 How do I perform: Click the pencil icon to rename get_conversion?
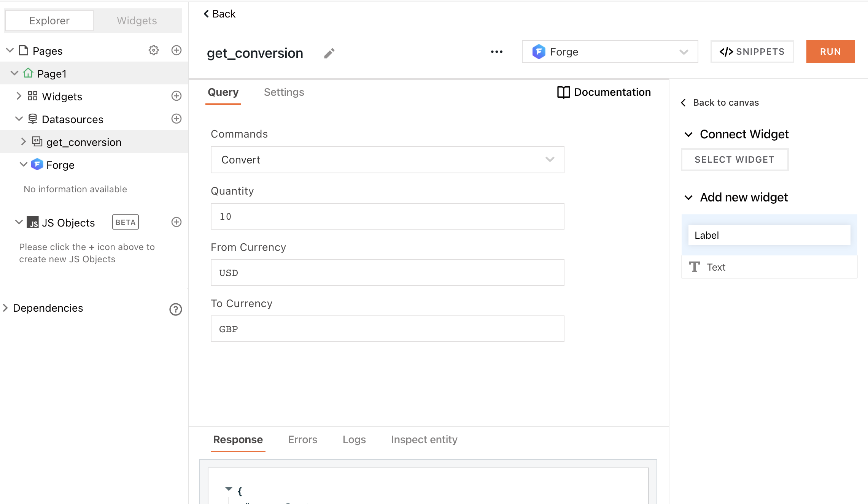pyautogui.click(x=329, y=53)
